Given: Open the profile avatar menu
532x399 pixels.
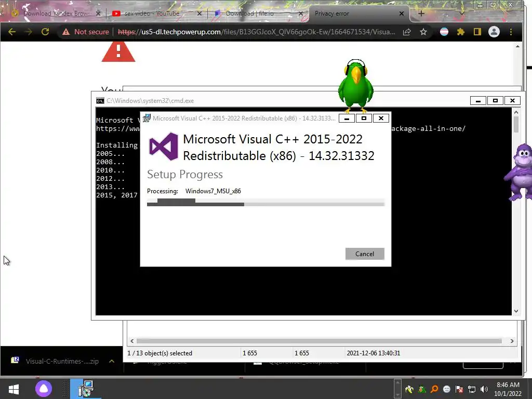Looking at the screenshot, I should pyautogui.click(x=494, y=32).
